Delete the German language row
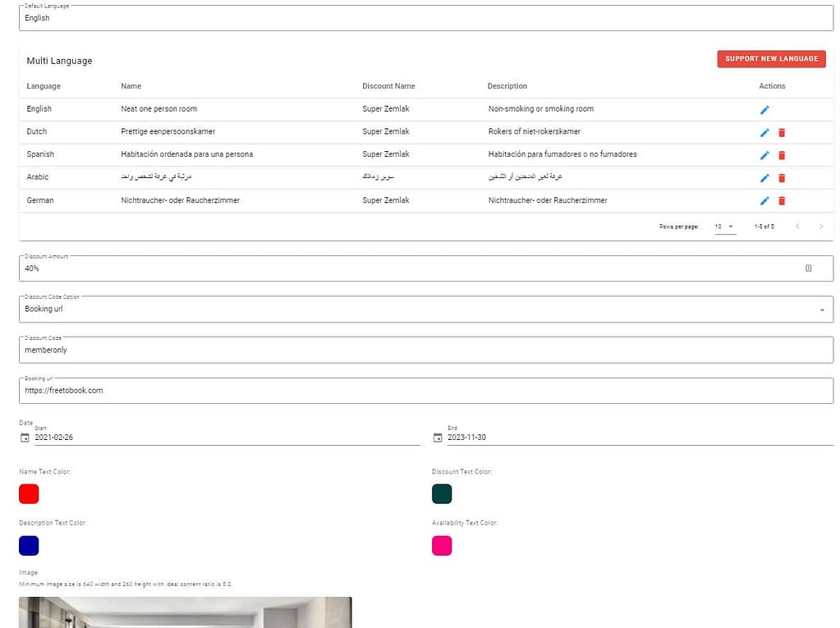This screenshot has height=628, width=840. (782, 201)
